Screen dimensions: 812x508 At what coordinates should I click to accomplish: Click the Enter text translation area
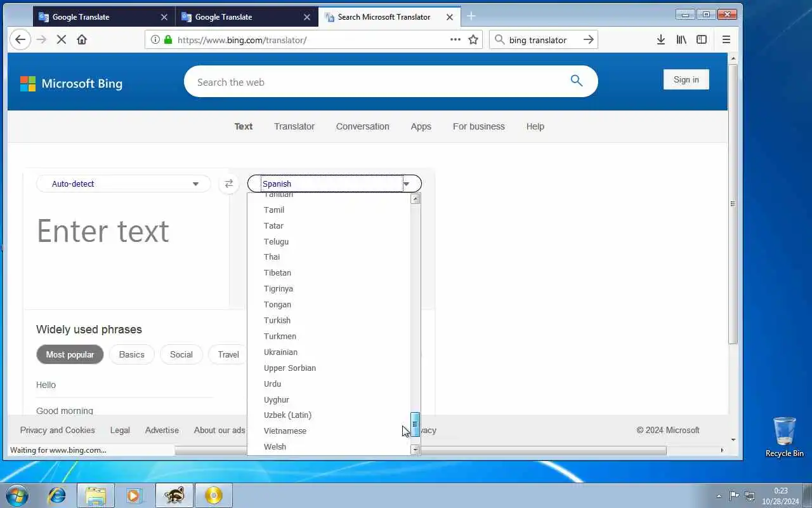pos(127,231)
